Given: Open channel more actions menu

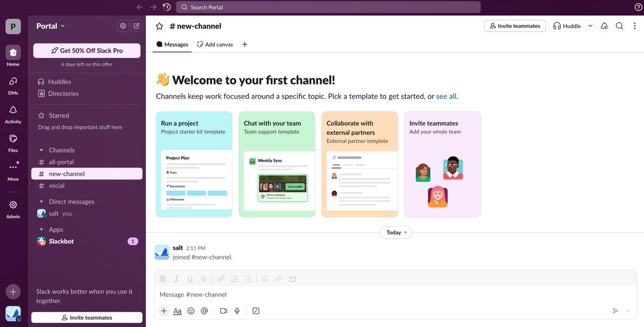Looking at the screenshot, I should coord(634,26).
